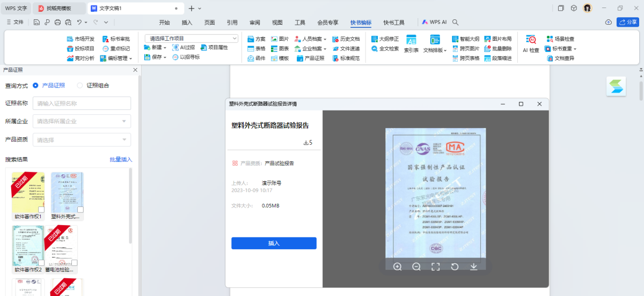Click the 索引表 icon in ribbon
Viewport: 644px width, 296px height.
[x=411, y=43]
